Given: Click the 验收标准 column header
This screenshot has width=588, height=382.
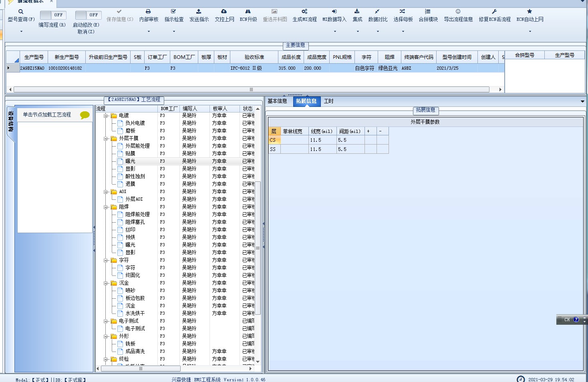Looking at the screenshot, I should click(254, 57).
